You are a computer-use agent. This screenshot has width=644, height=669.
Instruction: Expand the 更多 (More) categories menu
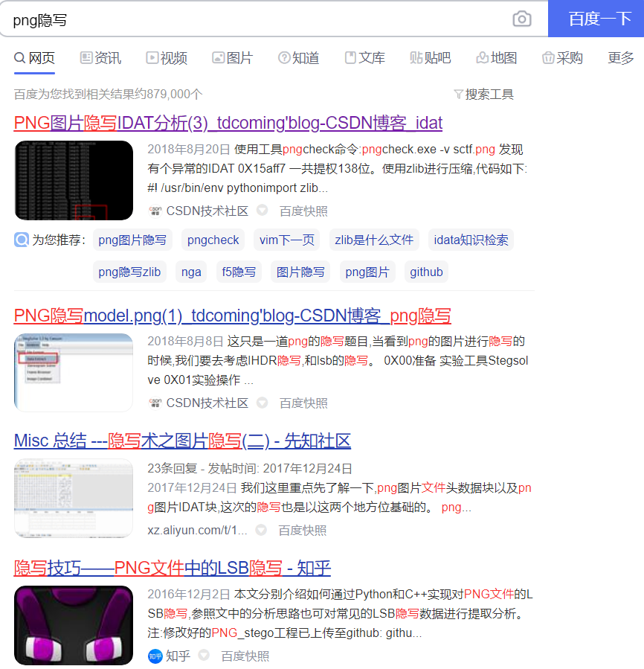pos(620,58)
